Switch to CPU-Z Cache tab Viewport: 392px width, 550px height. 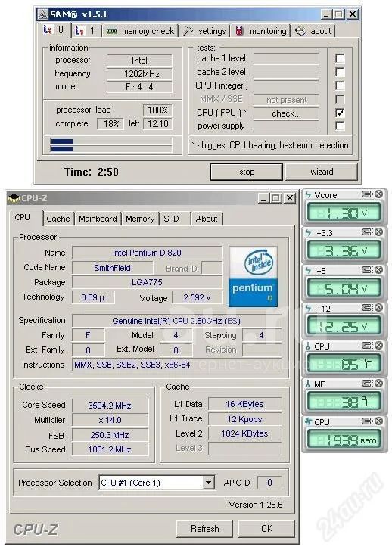click(58, 219)
